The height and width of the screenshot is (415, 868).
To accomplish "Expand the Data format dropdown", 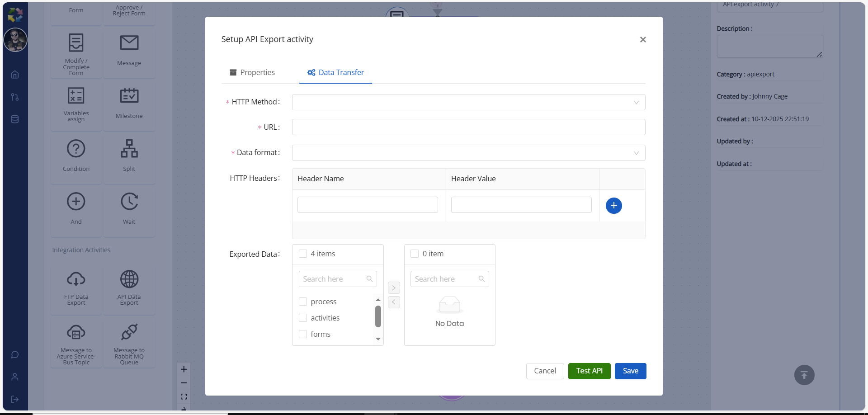I will pyautogui.click(x=468, y=153).
